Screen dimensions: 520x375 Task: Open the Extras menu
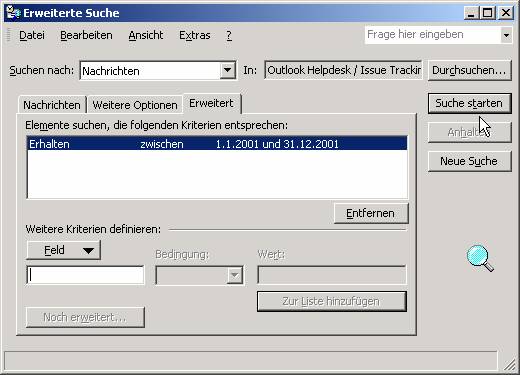pyautogui.click(x=195, y=35)
